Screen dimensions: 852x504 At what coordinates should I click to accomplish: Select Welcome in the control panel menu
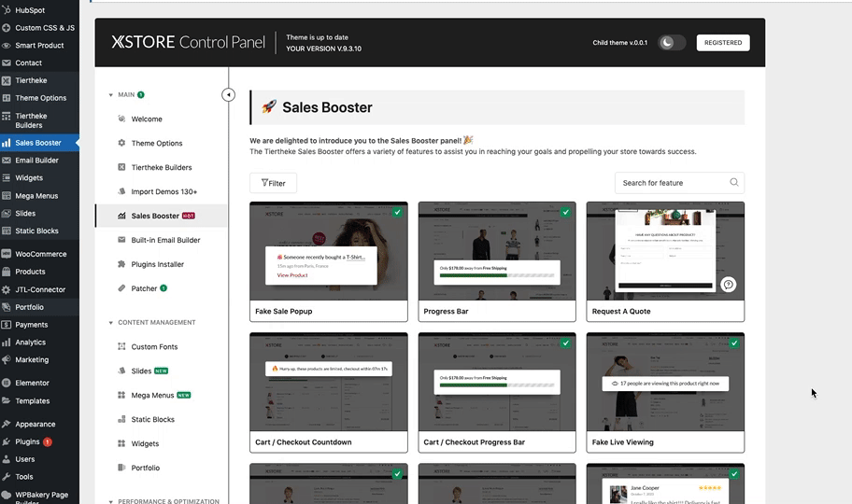(146, 119)
